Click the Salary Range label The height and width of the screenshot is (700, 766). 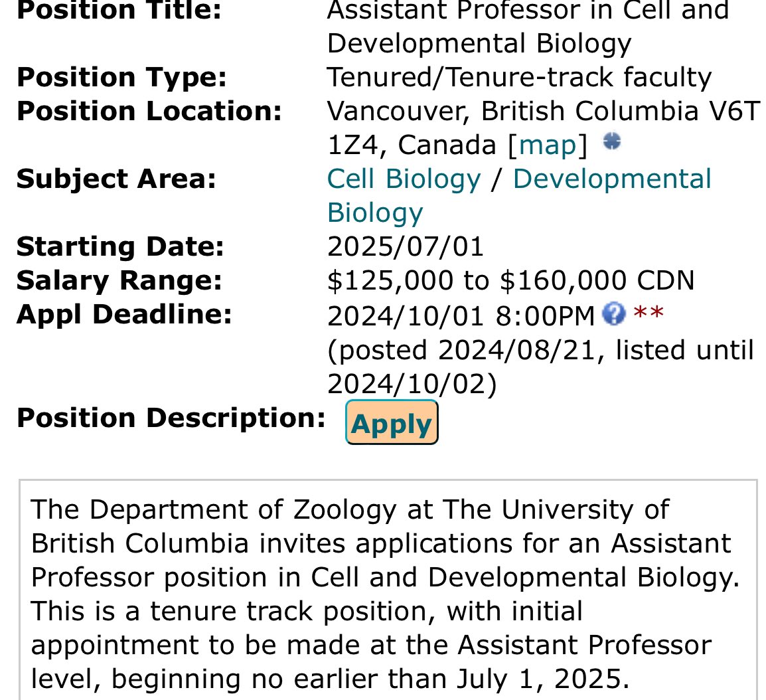[x=119, y=281]
